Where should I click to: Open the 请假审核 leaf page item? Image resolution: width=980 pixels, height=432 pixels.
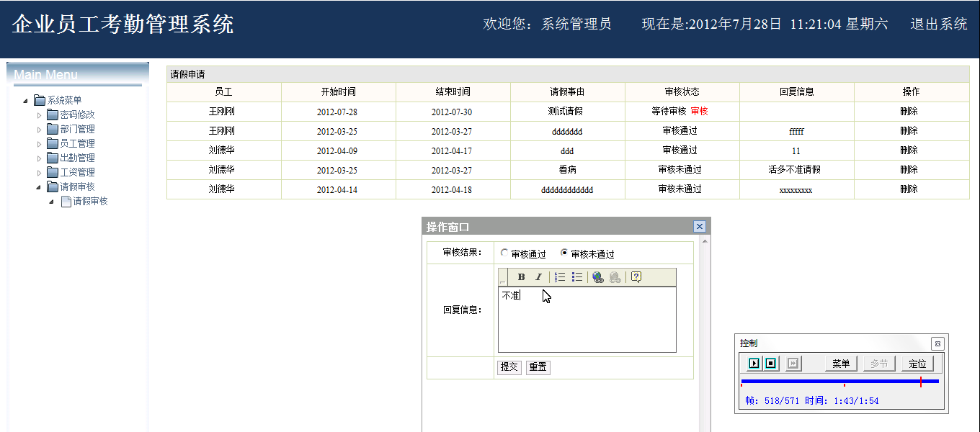pos(90,201)
